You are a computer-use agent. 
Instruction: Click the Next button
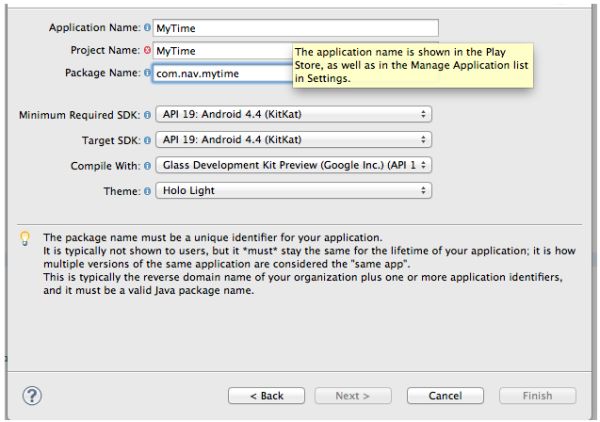352,396
